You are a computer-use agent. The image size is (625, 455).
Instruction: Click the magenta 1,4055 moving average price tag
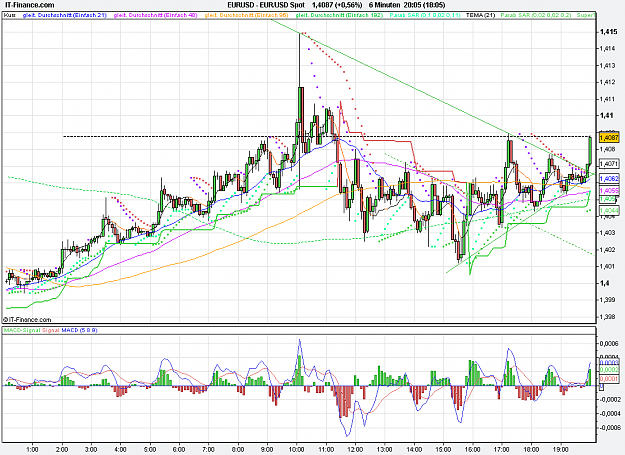click(609, 191)
